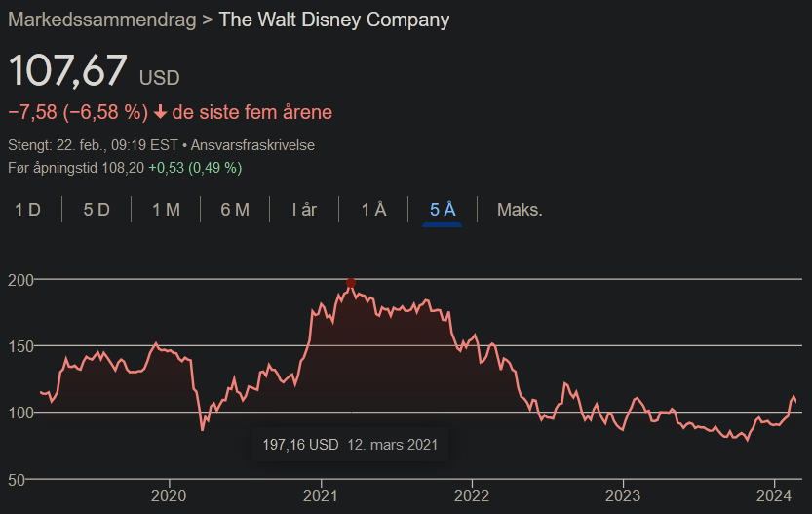This screenshot has width=812, height=514.
Task: Choose the 1 M chart period
Action: click(x=166, y=210)
